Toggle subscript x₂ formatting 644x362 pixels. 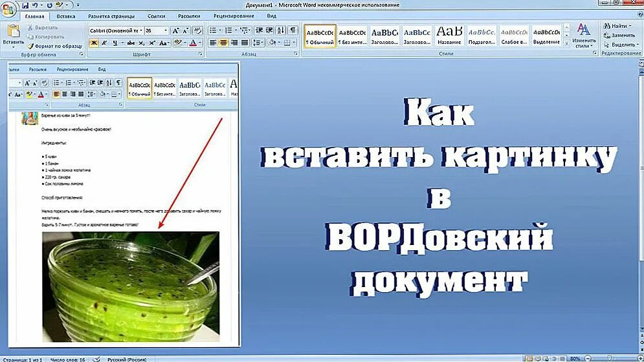(x=141, y=43)
